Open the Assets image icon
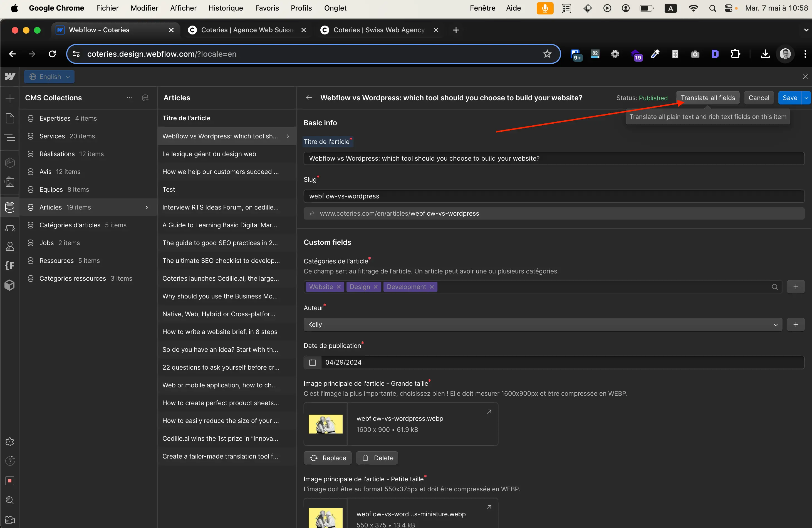The height and width of the screenshot is (528, 812). point(10,182)
